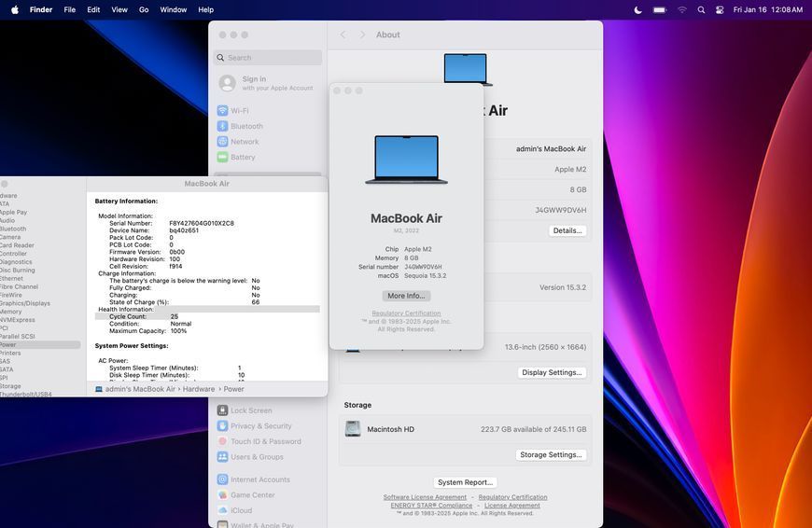This screenshot has height=528, width=812.
Task: Select iCloud sidebar icon
Action: (x=223, y=510)
